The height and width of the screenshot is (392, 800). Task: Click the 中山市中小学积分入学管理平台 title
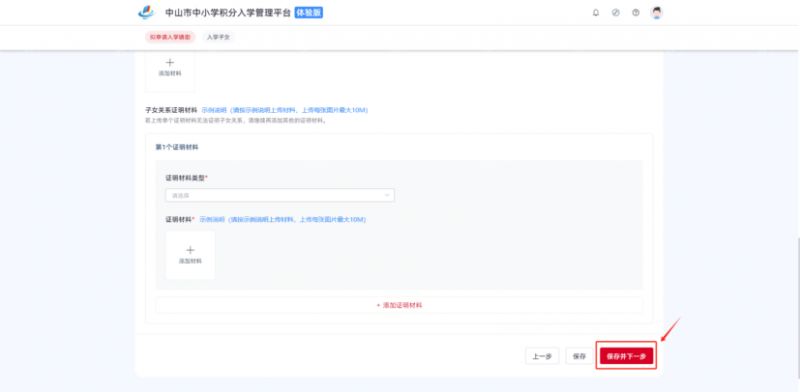coord(228,13)
